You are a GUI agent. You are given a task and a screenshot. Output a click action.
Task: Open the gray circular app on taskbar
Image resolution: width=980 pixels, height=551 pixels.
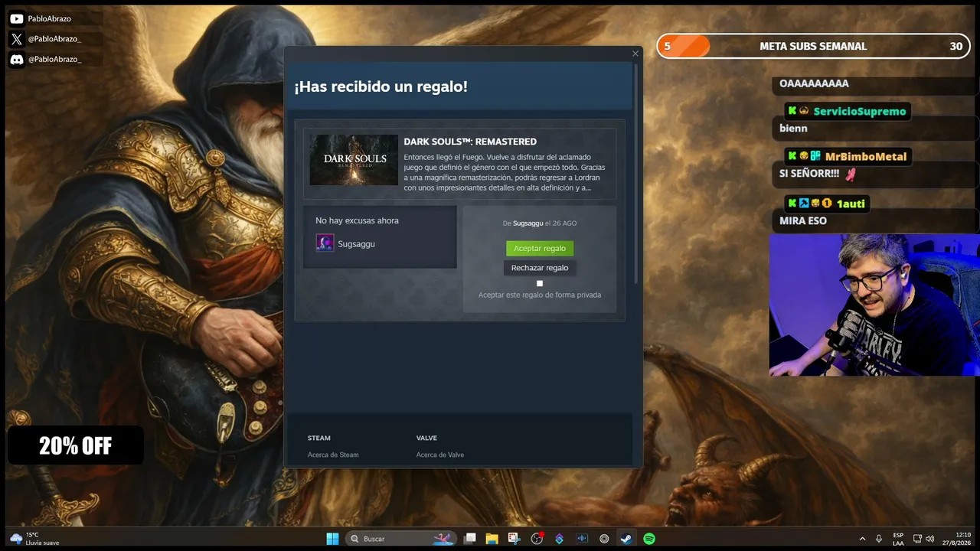tap(604, 539)
